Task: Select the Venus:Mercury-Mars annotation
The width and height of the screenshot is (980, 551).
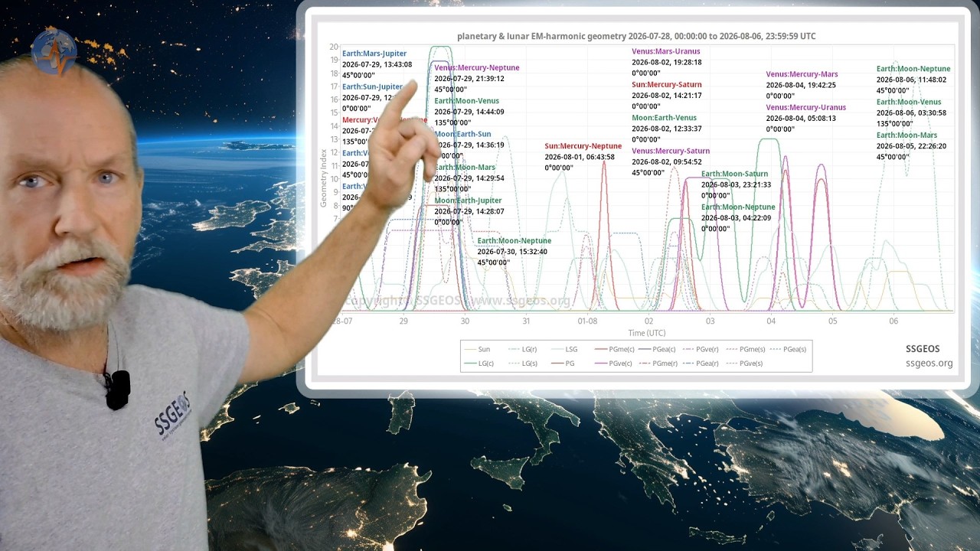Action: 802,74
